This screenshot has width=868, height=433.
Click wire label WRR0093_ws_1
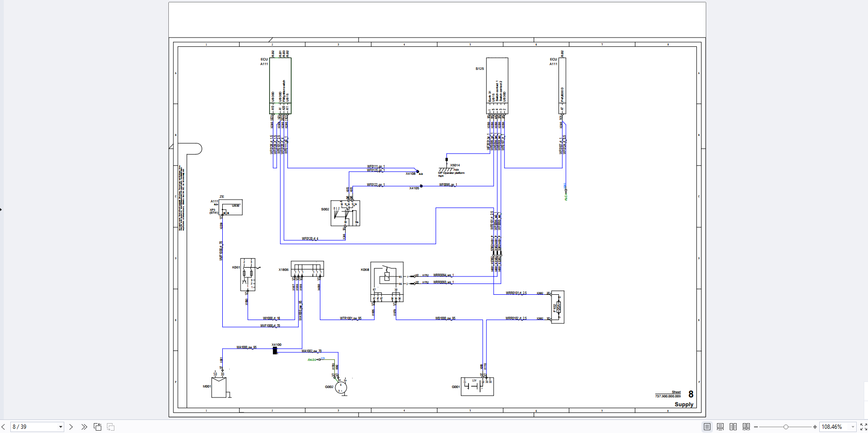[x=444, y=283]
